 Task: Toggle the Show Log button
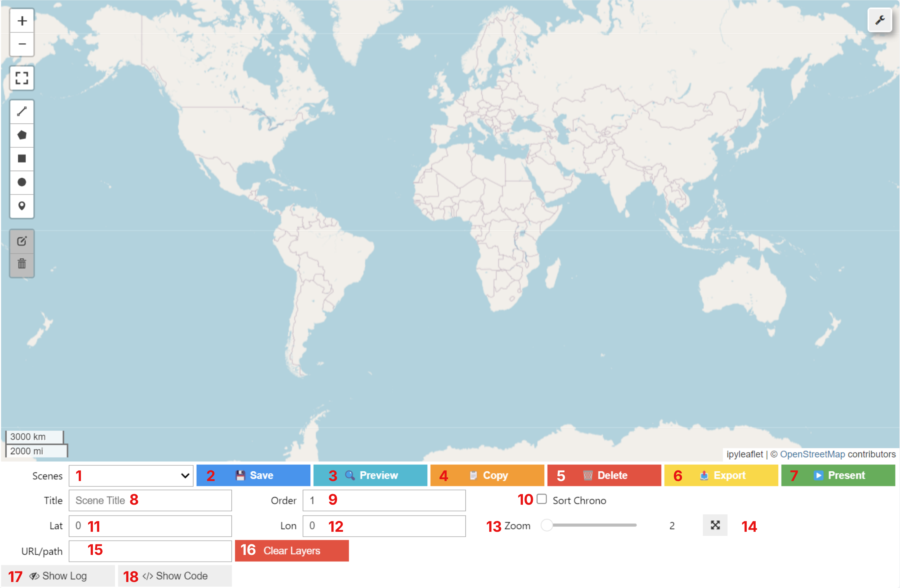[x=58, y=576]
